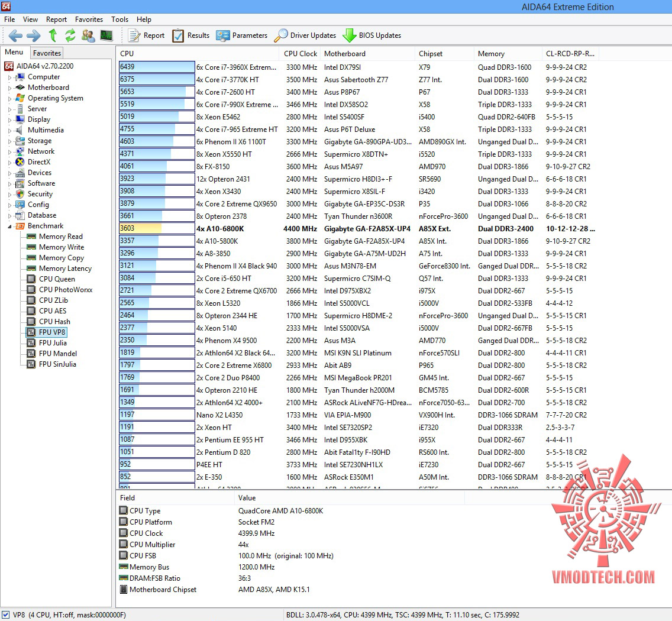Select the FPU VP8 benchmark item

click(x=46, y=332)
